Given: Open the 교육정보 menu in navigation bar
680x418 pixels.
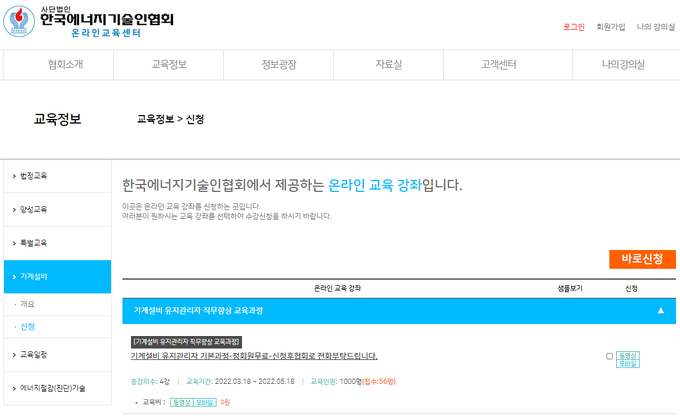Looking at the screenshot, I should [169, 65].
